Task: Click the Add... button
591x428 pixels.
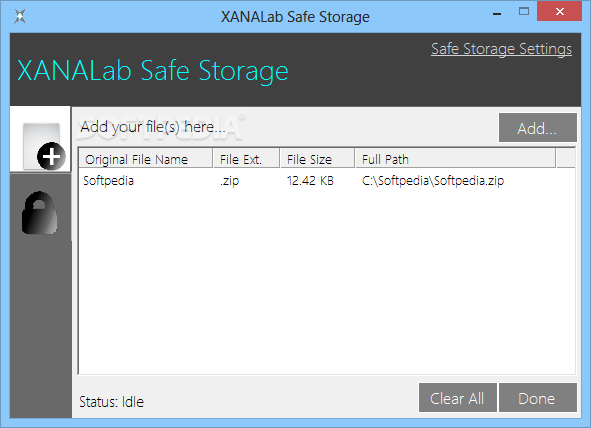Action: (537, 128)
